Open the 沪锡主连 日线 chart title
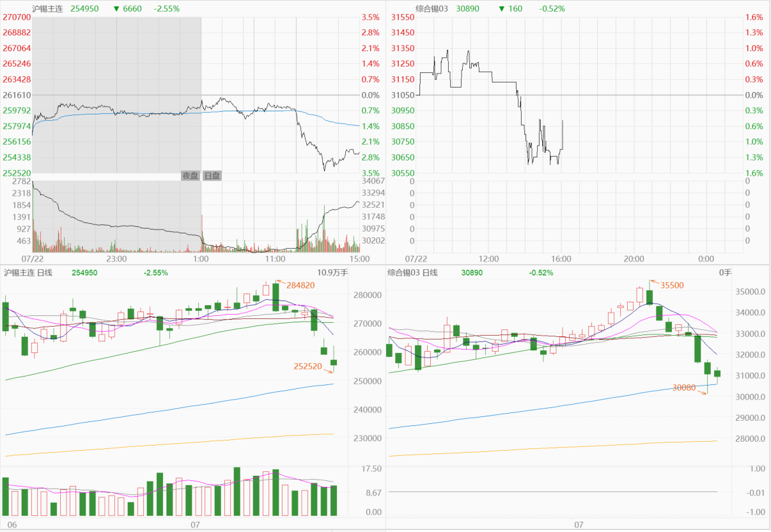Viewport: 771px width, 532px height. point(27,272)
